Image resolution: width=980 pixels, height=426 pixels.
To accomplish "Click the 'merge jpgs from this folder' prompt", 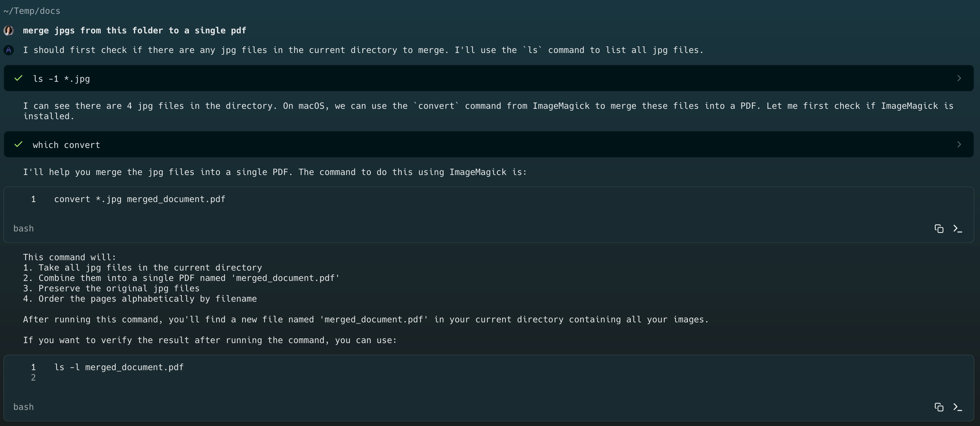I will (135, 31).
